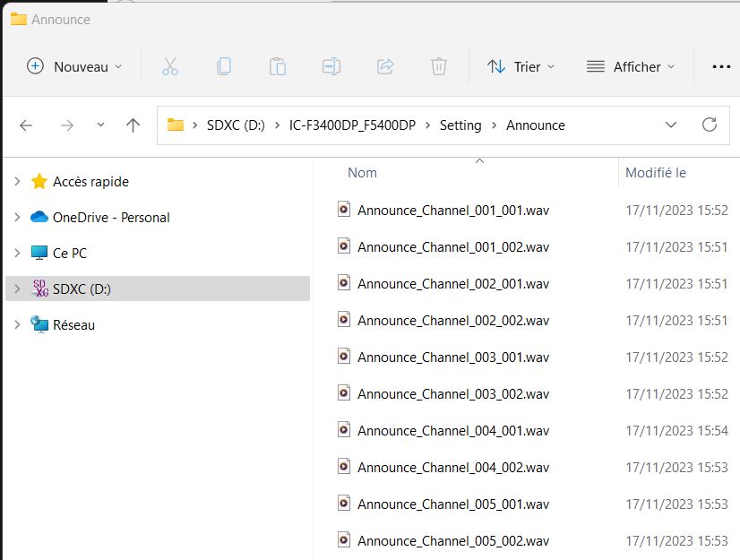Click the Paste clipboard icon

click(x=278, y=66)
